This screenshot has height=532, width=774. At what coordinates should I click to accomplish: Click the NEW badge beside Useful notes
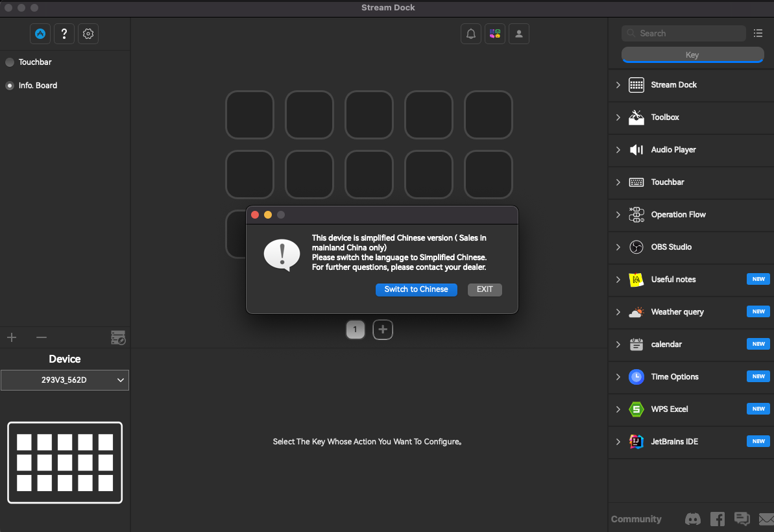pos(758,280)
